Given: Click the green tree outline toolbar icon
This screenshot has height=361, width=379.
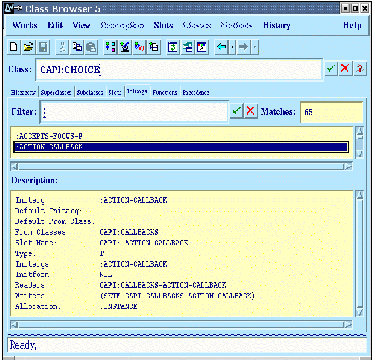Looking at the screenshot, I should coord(187,48).
